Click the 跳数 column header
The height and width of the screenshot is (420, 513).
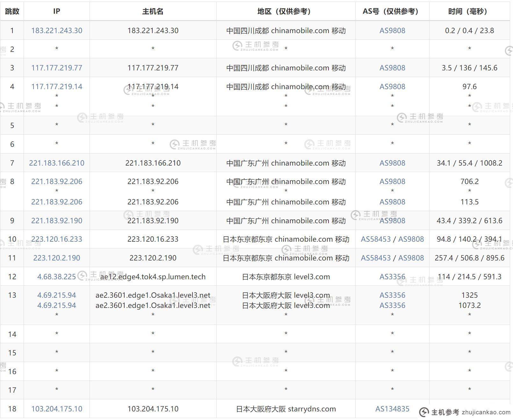point(12,11)
